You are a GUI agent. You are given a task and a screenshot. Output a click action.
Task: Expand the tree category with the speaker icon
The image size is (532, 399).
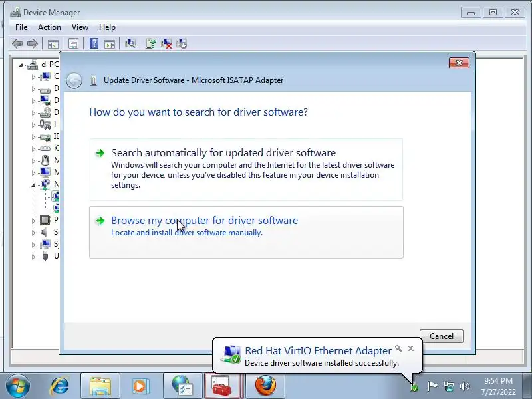33,233
